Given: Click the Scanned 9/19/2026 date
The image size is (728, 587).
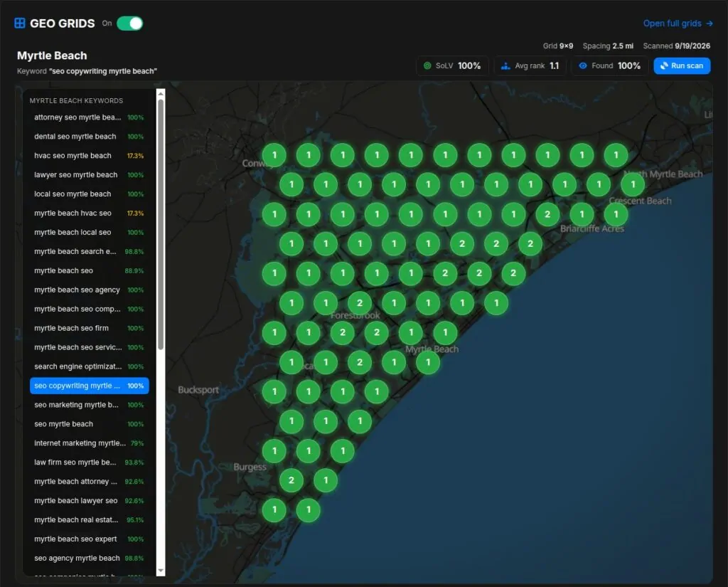Looking at the screenshot, I should (x=692, y=46).
